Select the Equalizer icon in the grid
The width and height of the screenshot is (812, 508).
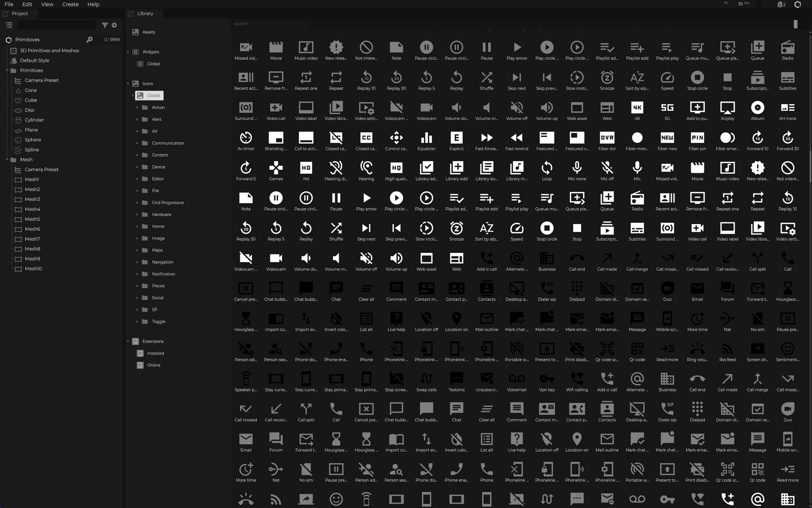426,138
